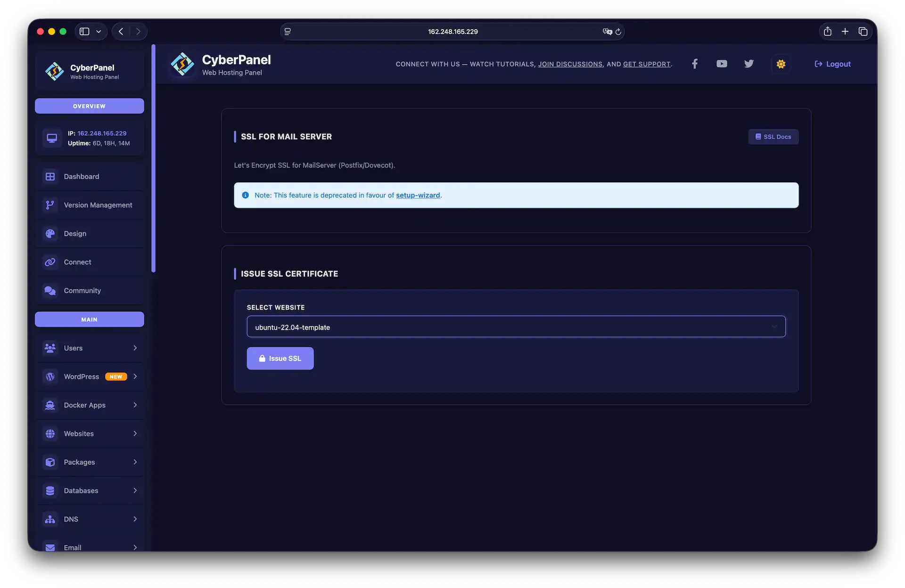
Task: Open CyberPanel's YouTube channel
Action: click(721, 64)
